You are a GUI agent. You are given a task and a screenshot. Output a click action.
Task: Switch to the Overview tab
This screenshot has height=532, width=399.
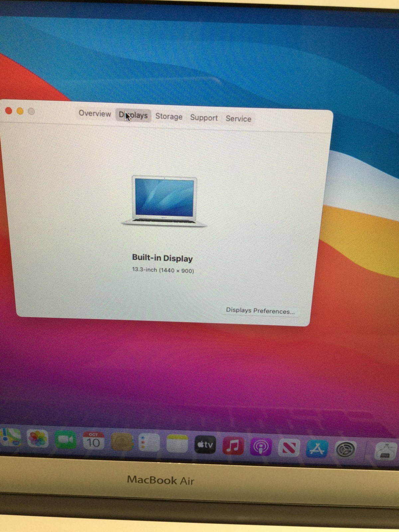(95, 113)
